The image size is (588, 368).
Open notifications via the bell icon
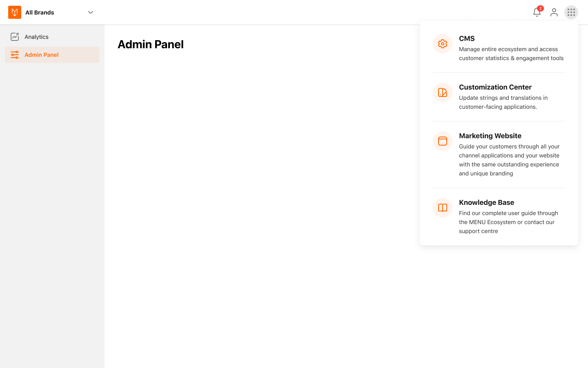pyautogui.click(x=537, y=13)
